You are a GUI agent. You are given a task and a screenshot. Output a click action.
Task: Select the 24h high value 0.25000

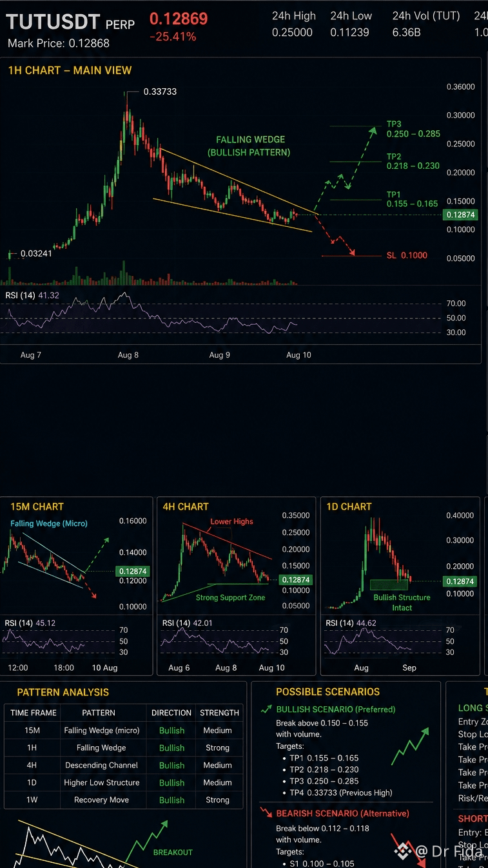pos(292,32)
